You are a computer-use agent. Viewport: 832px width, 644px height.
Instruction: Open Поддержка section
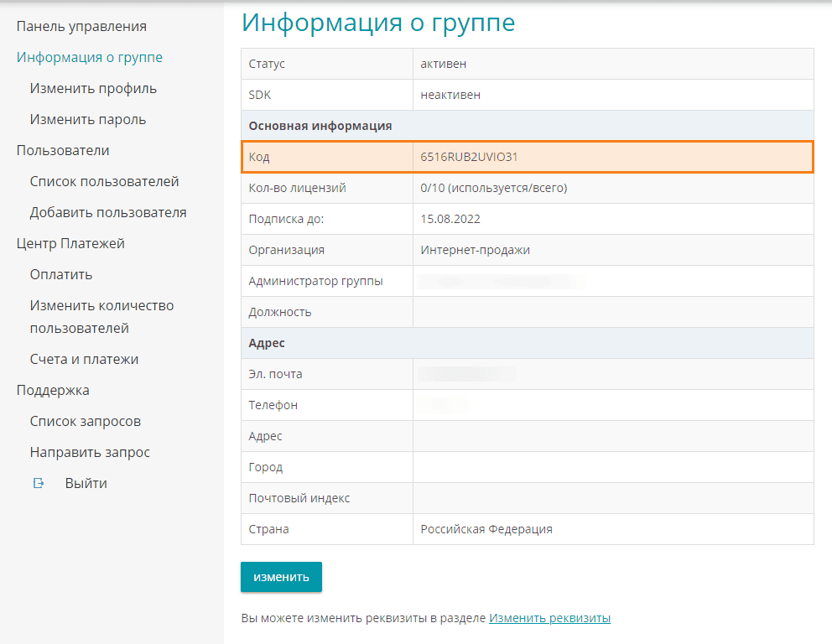click(x=53, y=391)
